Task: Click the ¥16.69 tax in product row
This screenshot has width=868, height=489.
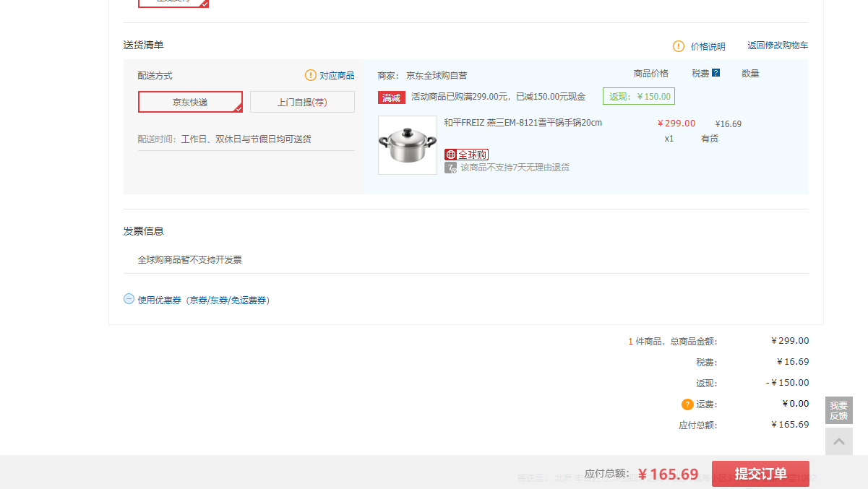Action: point(729,124)
